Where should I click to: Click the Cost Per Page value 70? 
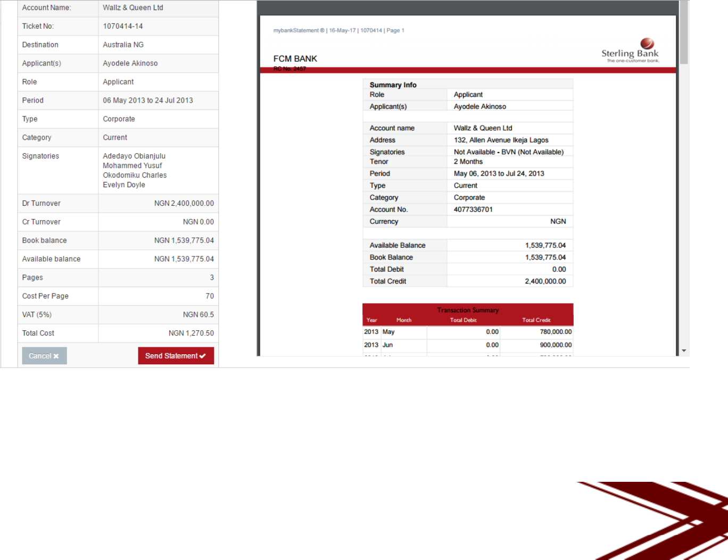[210, 296]
